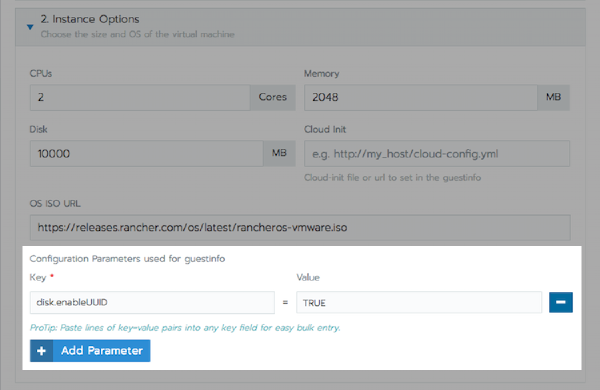600x390 pixels.
Task: Click the TRUE value field
Action: tap(419, 302)
